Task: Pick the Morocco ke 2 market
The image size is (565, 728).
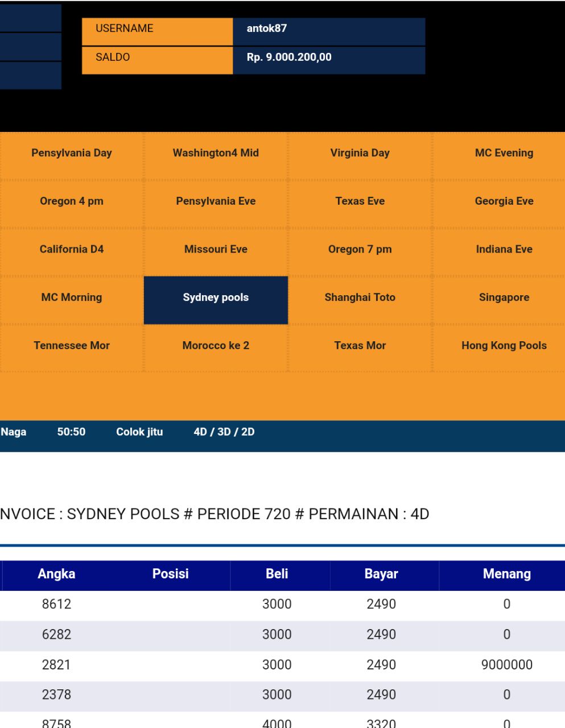Action: pyautogui.click(x=216, y=346)
